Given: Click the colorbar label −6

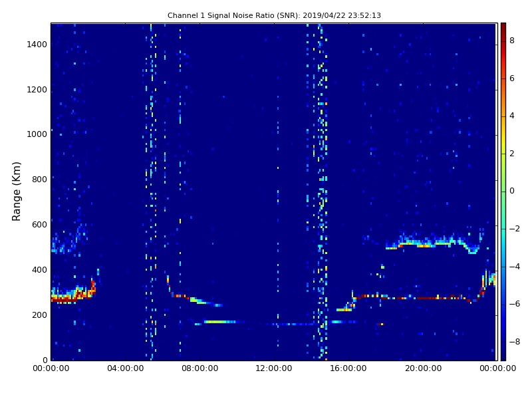Looking at the screenshot, I should [x=515, y=304].
